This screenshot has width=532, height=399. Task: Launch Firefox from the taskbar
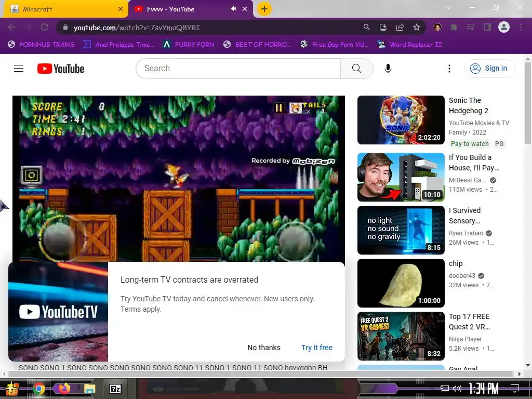64,388
